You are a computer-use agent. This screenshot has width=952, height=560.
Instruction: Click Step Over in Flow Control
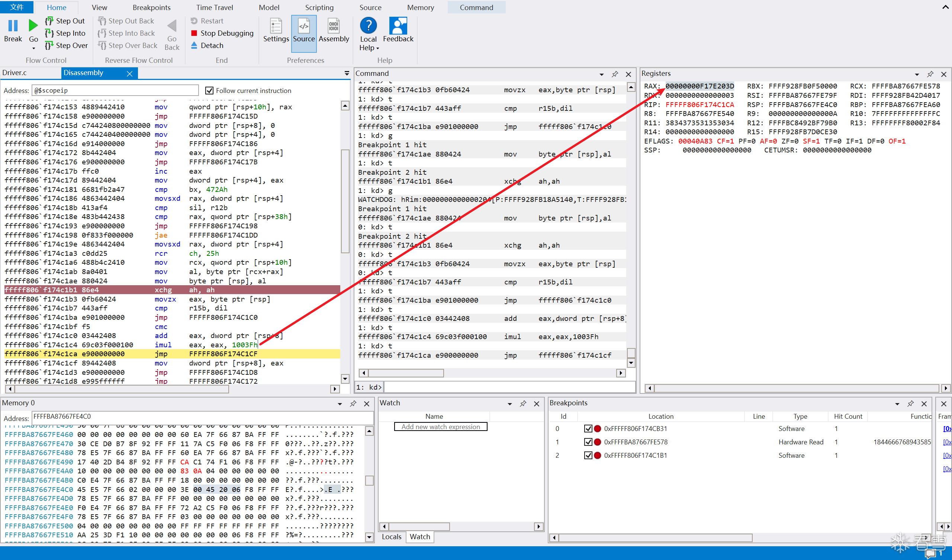click(66, 45)
